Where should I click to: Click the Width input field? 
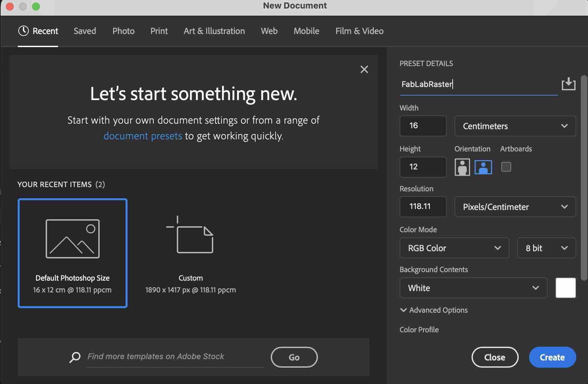[423, 126]
